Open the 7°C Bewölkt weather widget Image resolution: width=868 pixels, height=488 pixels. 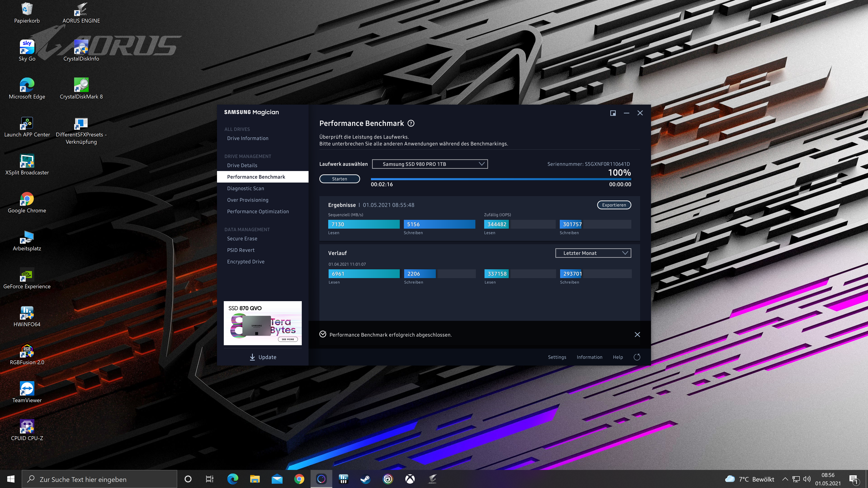[749, 479]
